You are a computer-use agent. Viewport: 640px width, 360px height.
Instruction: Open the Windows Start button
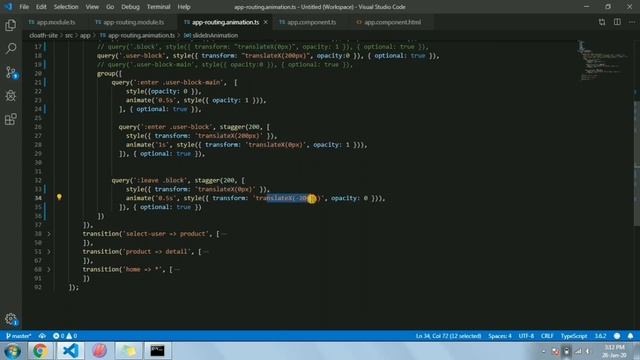pos(12,351)
